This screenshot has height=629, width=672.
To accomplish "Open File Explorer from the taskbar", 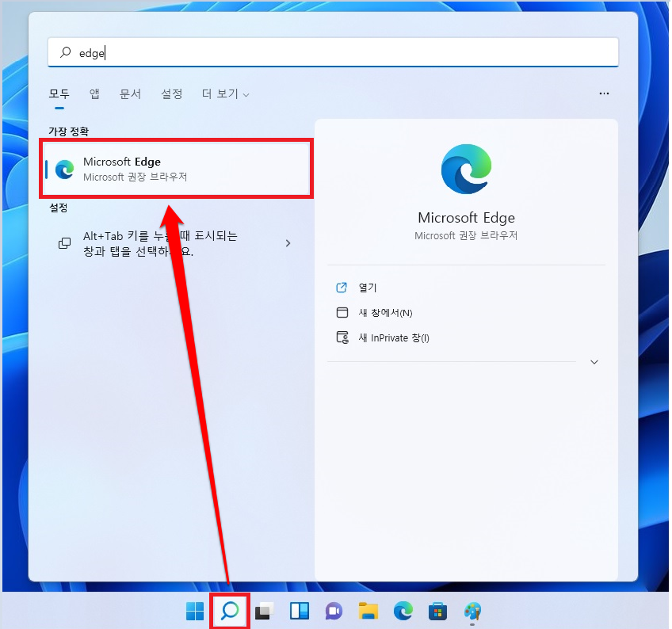I will pyautogui.click(x=368, y=611).
